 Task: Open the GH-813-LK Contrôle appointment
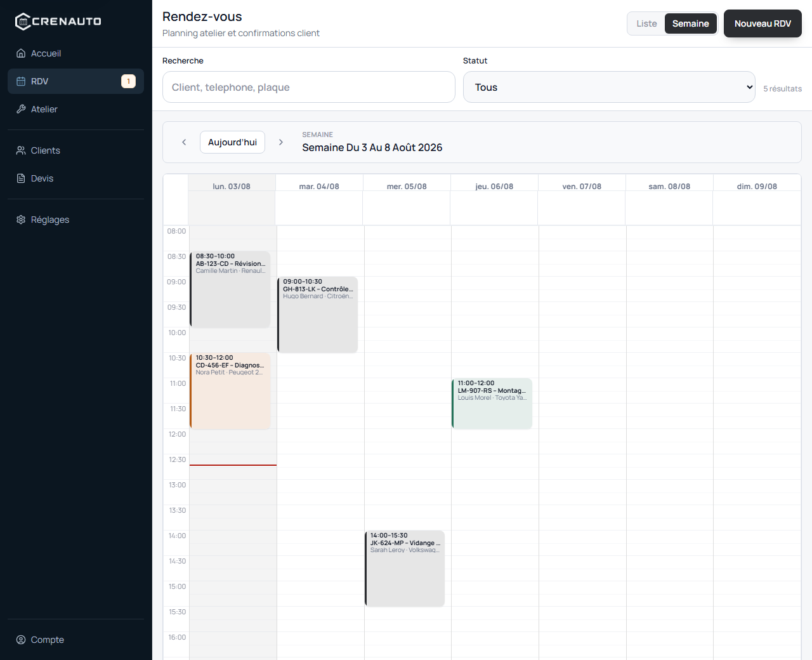pyautogui.click(x=318, y=315)
